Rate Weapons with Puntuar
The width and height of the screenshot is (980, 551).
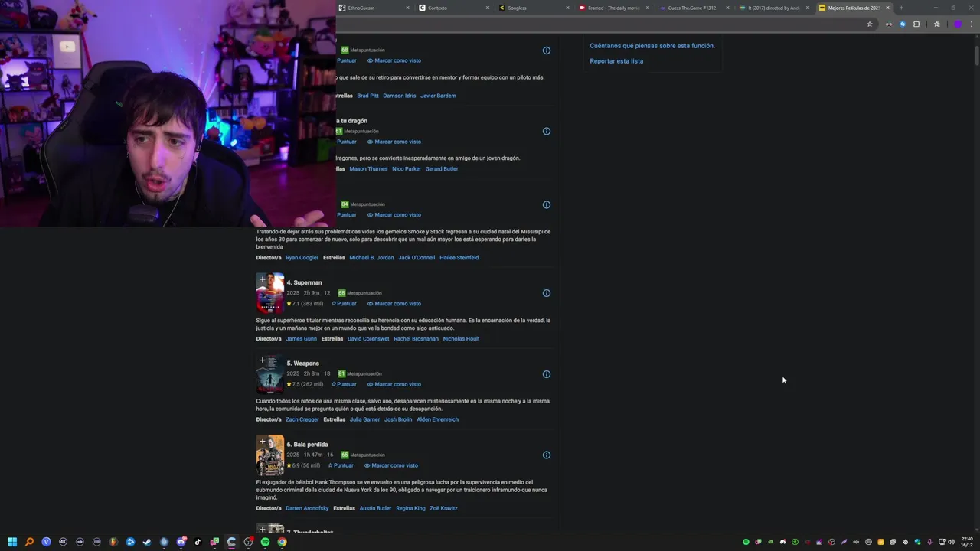[x=344, y=385]
